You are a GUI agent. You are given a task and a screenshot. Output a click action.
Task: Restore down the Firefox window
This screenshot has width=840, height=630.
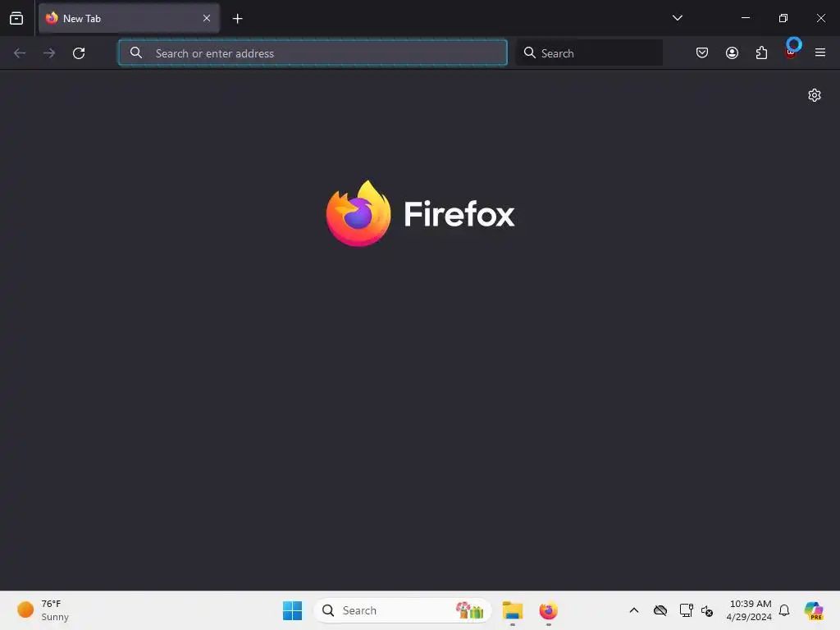click(x=783, y=18)
